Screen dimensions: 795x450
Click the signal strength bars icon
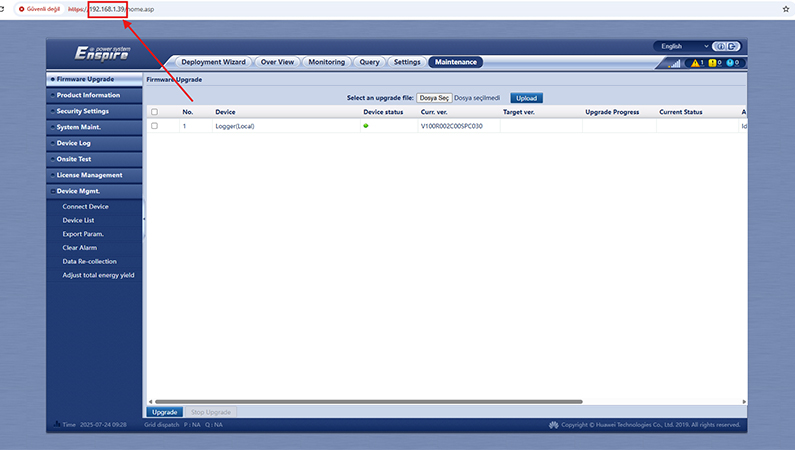[x=674, y=63]
